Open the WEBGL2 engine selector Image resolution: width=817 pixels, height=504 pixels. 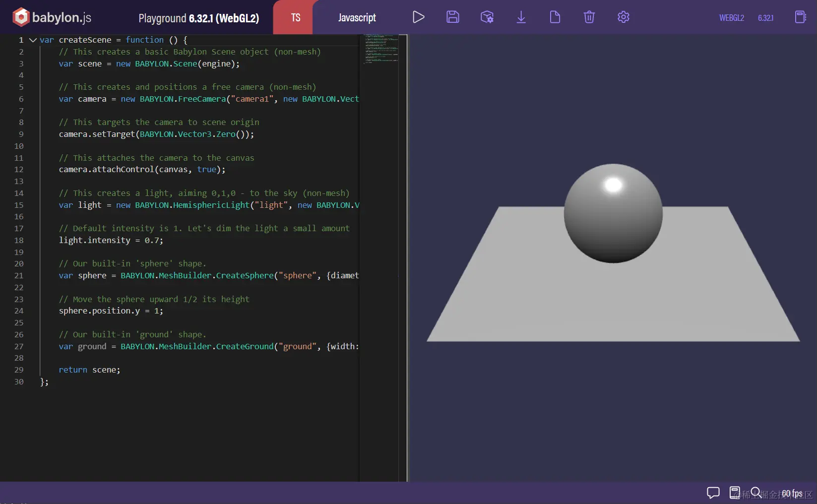coord(732,18)
